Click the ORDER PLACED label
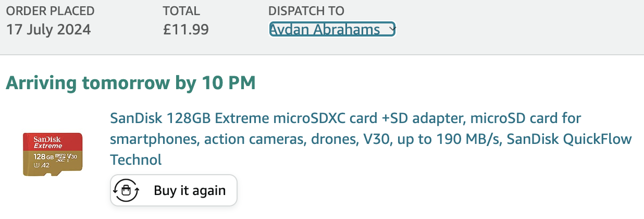Image resolution: width=644 pixels, height=219 pixels. tap(51, 11)
